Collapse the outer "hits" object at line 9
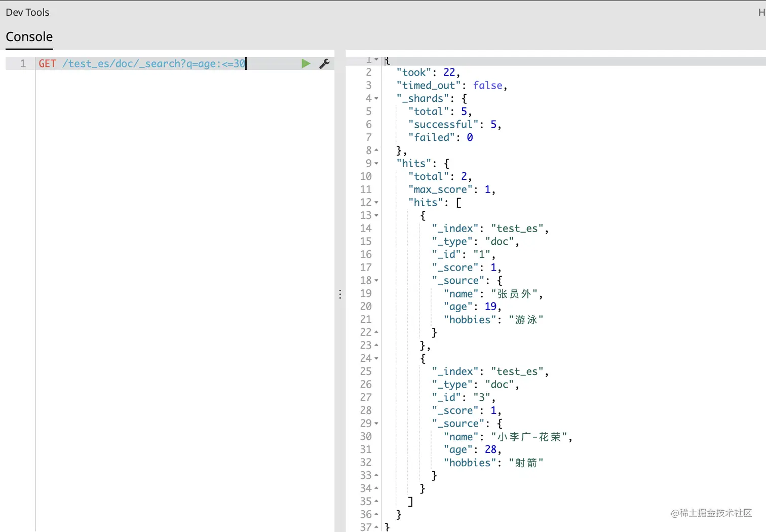The height and width of the screenshot is (532, 766). (x=376, y=163)
